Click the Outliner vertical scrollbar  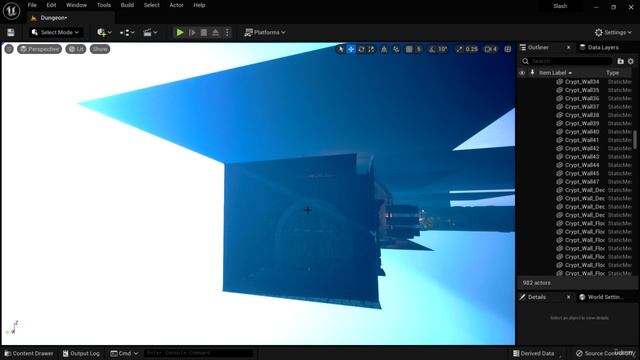tap(635, 140)
